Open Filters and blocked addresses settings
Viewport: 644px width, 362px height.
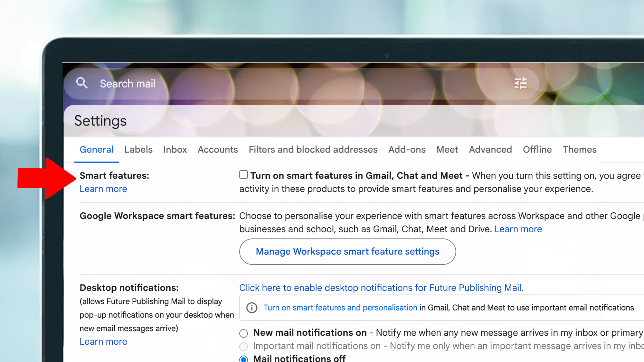(313, 149)
